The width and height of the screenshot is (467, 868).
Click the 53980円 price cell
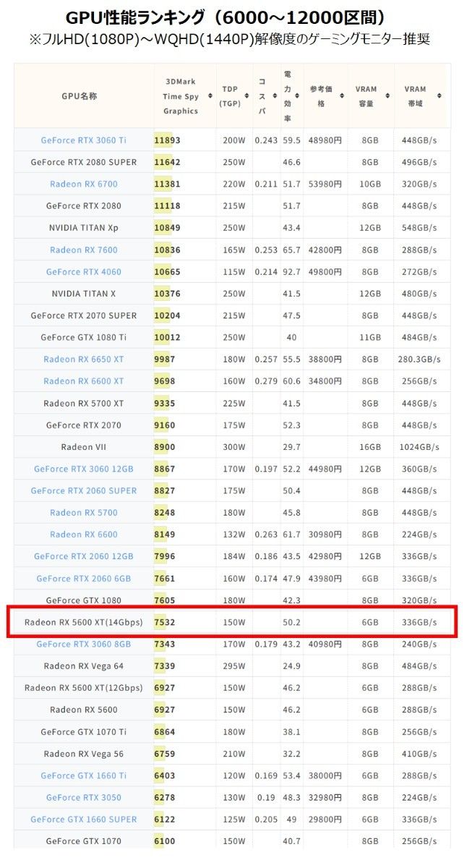[x=325, y=184]
